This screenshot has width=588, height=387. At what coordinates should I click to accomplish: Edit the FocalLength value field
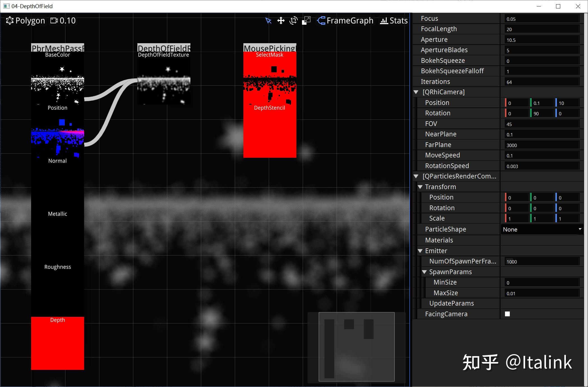coord(542,29)
